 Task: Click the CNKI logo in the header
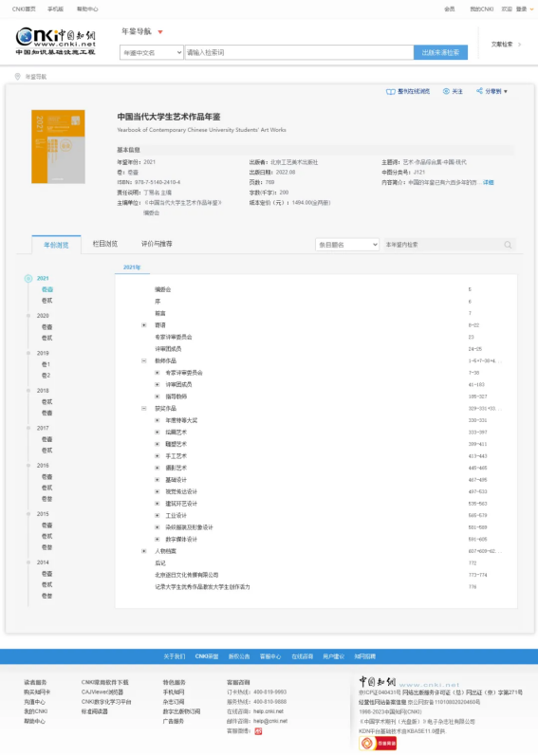pos(55,42)
